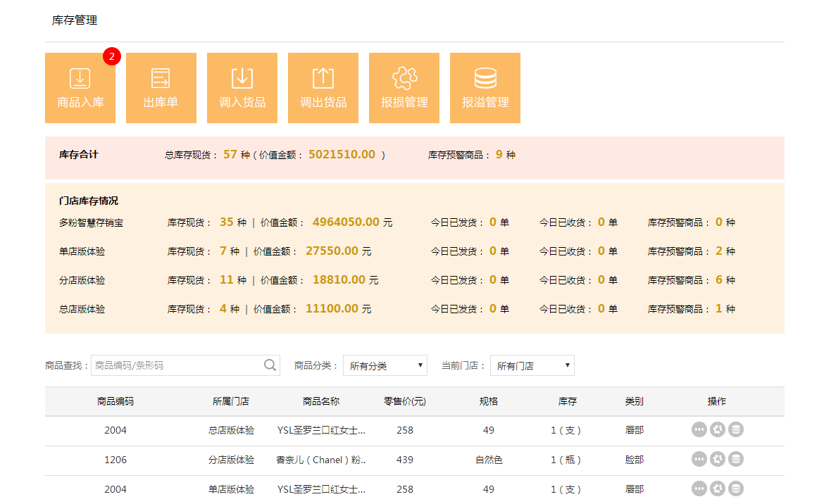The width and height of the screenshot is (831, 504).
Task: Open more options for the 总店版体验 2004 row
Action: point(699,429)
